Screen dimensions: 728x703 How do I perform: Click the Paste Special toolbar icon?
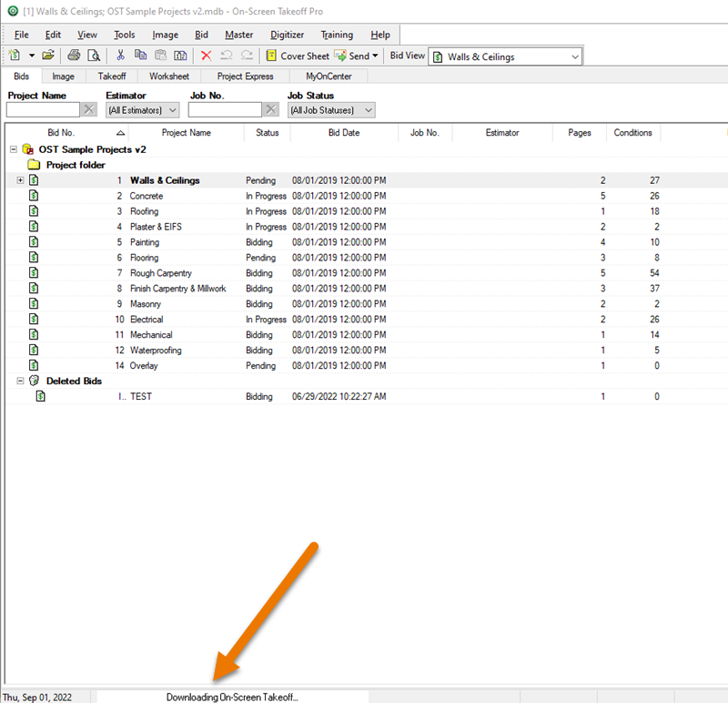click(x=180, y=56)
